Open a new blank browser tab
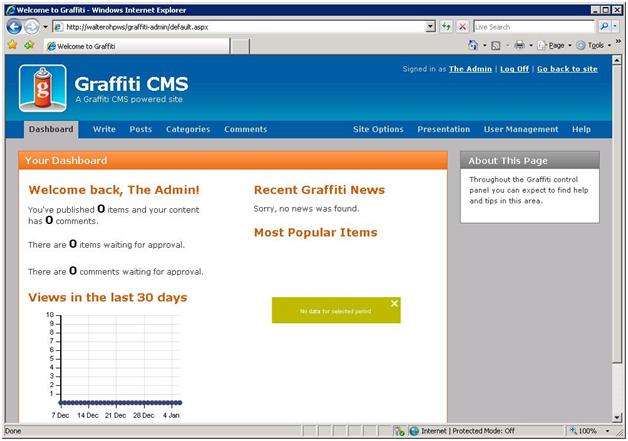 pyautogui.click(x=240, y=46)
